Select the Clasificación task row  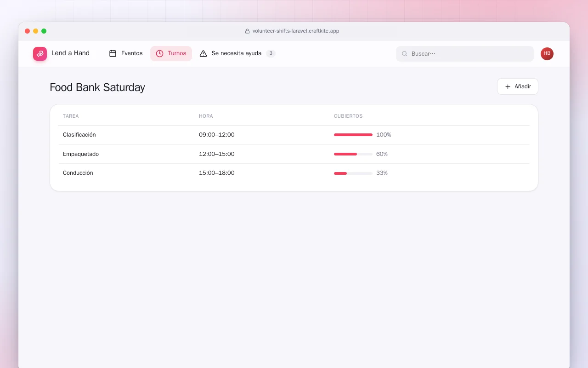click(x=294, y=135)
